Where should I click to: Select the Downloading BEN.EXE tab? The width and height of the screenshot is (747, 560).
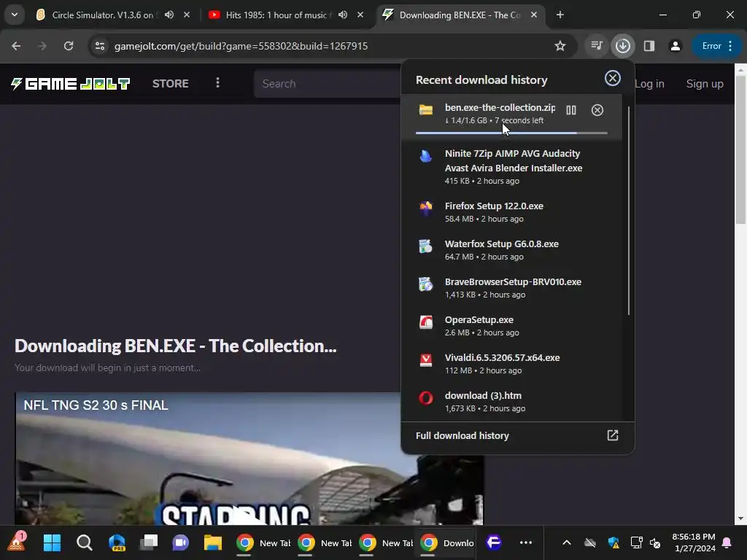click(x=460, y=15)
